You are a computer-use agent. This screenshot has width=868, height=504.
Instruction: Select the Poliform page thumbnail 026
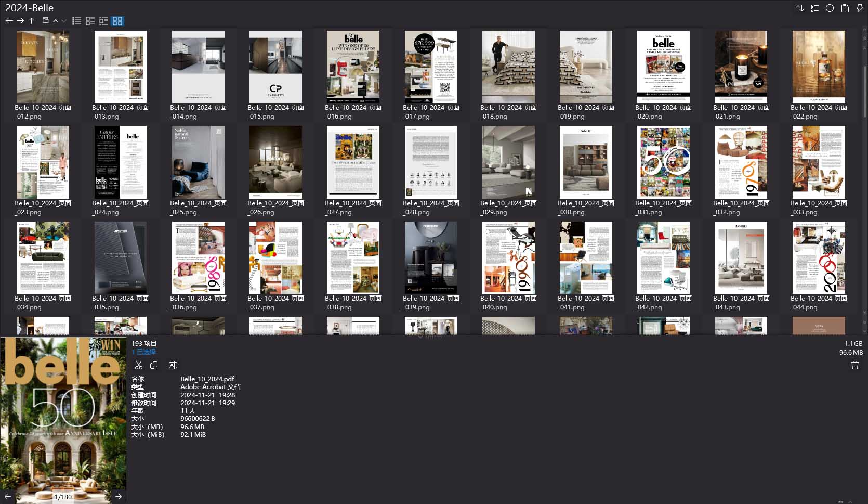pos(275,162)
